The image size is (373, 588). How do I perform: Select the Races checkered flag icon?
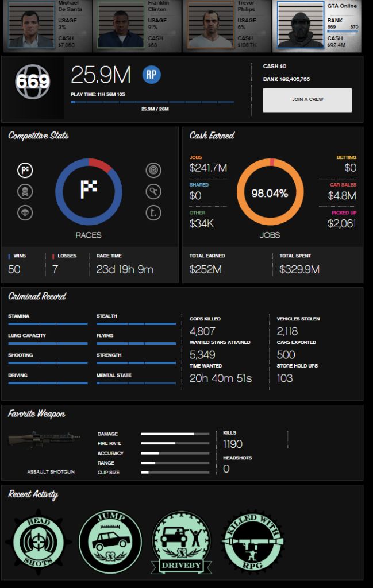(25, 170)
